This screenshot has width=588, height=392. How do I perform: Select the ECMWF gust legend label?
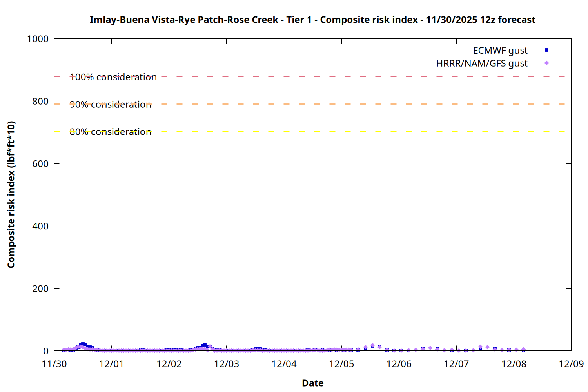point(500,51)
